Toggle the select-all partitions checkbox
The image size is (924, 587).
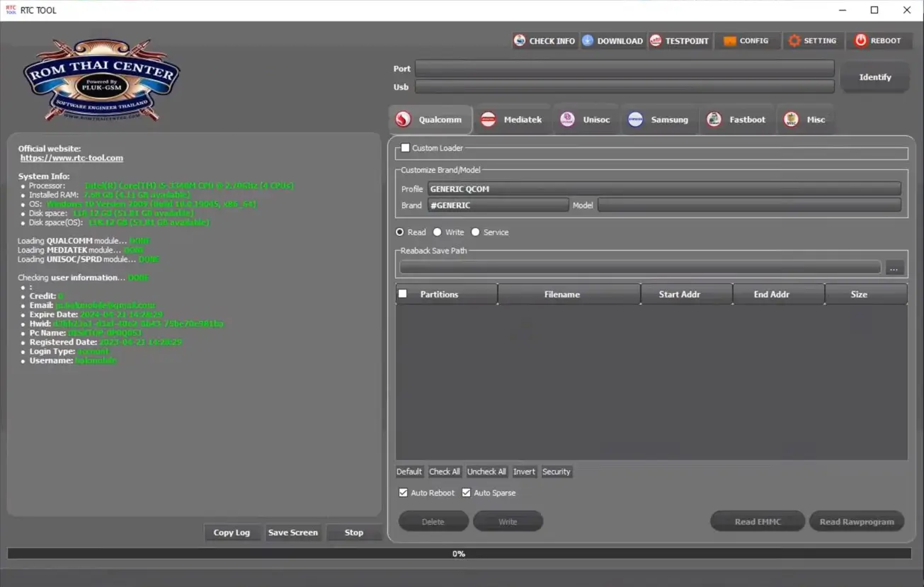pyautogui.click(x=403, y=294)
